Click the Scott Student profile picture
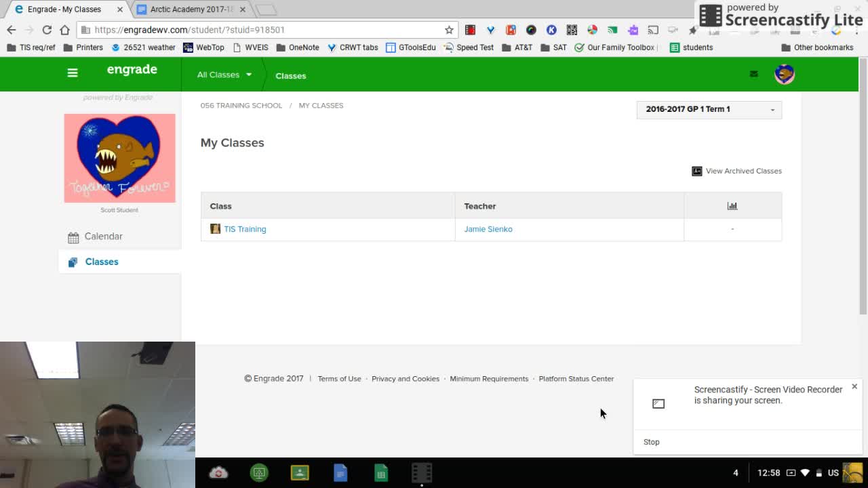868x488 pixels. coord(119,158)
